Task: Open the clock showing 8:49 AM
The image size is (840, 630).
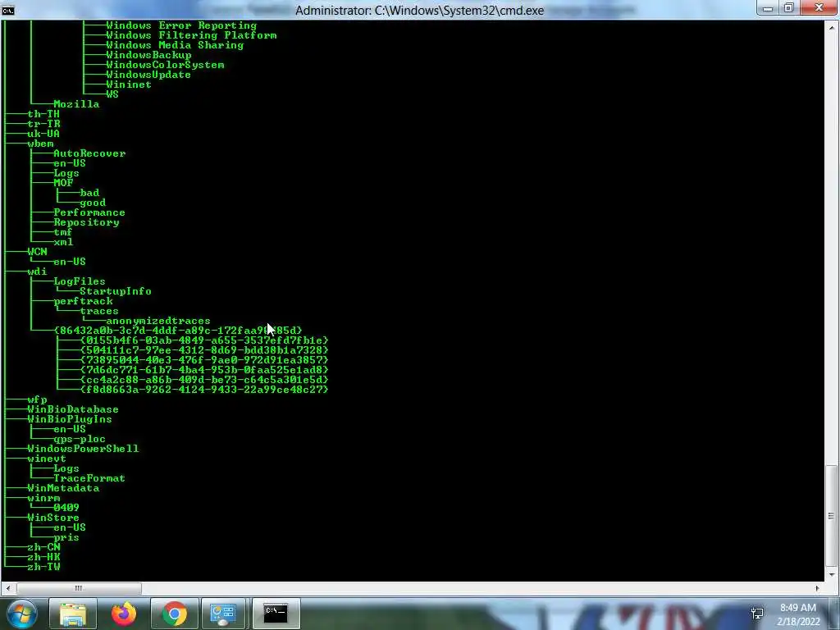Action: (x=798, y=614)
